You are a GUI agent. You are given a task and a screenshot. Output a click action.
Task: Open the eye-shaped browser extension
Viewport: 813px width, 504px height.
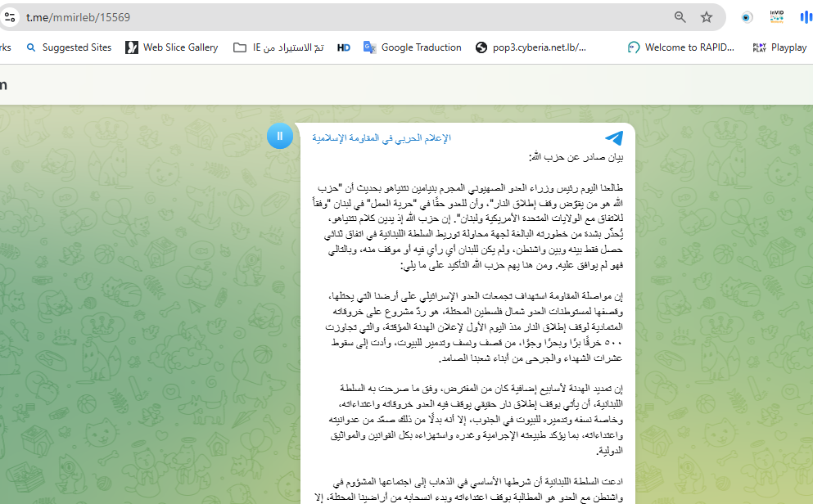(745, 16)
